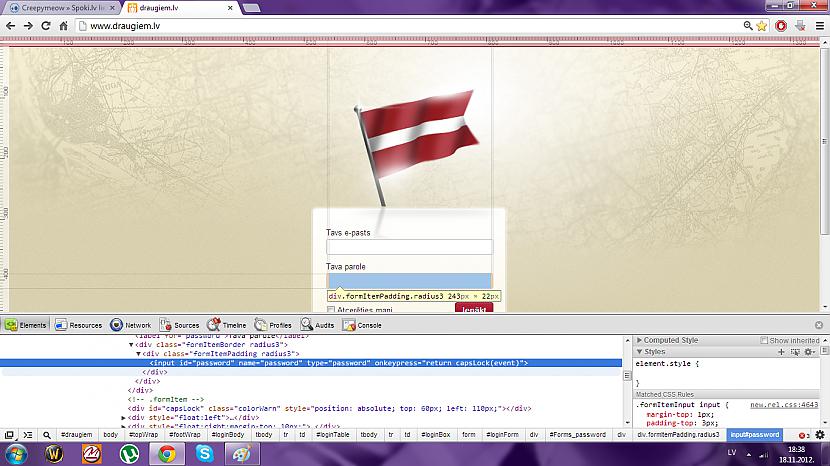Open a new browser tab
This screenshot has height=466, width=830.
(x=251, y=8)
